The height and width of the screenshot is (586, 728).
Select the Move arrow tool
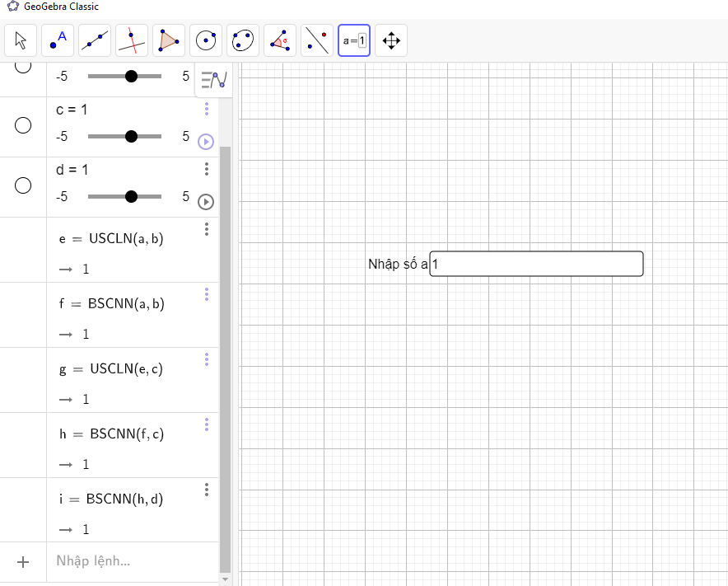click(21, 40)
